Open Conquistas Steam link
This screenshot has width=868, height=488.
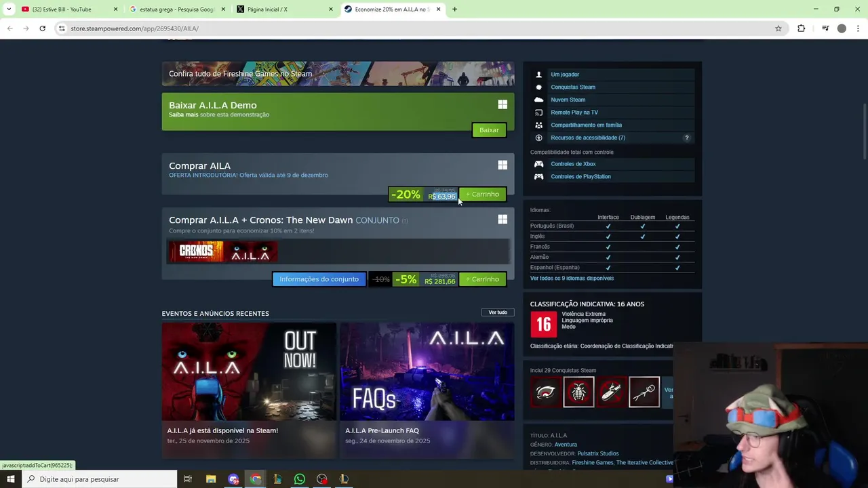[573, 87]
